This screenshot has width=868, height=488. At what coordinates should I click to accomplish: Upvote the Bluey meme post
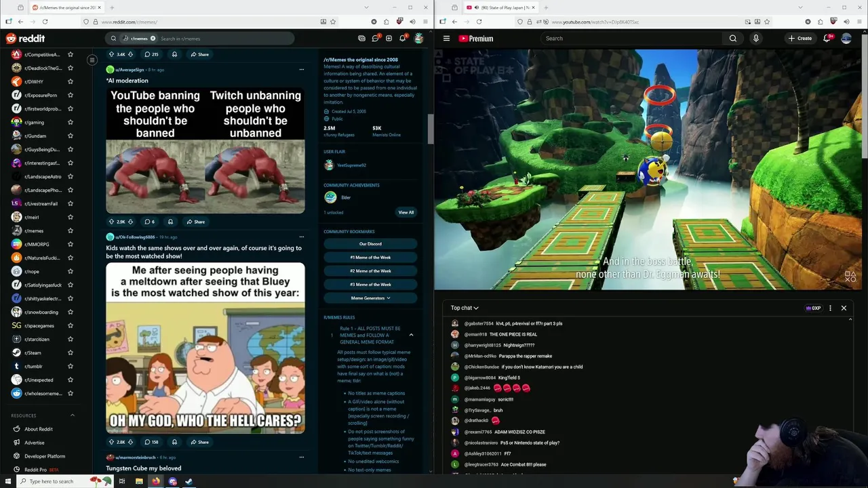pos(112,442)
